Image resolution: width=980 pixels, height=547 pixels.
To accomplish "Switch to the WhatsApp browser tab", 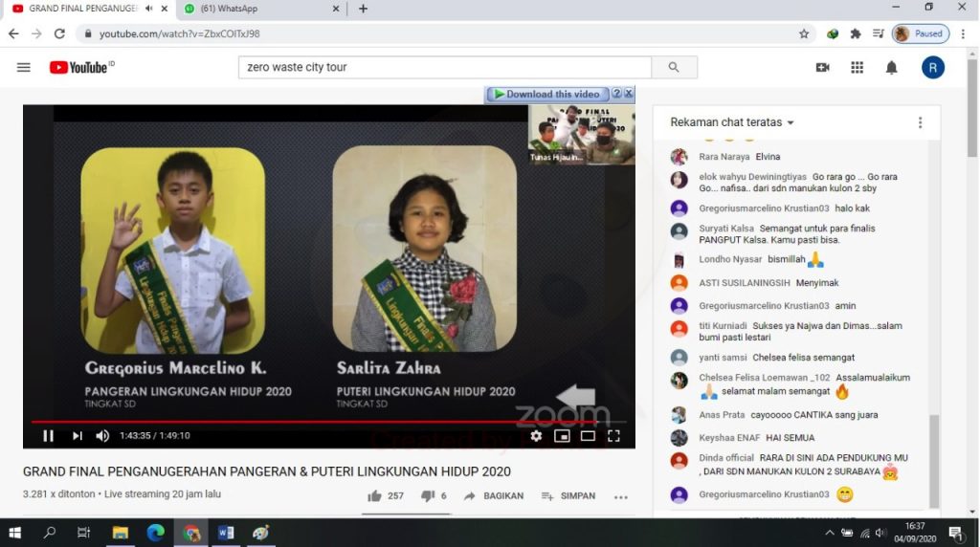I will [258, 9].
